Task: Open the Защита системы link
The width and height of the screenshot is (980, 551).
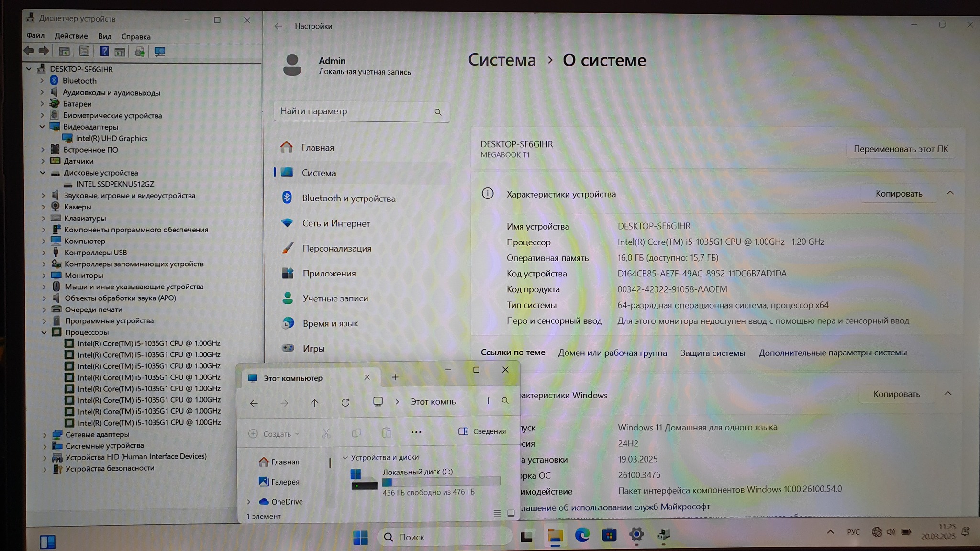Action: tap(713, 353)
